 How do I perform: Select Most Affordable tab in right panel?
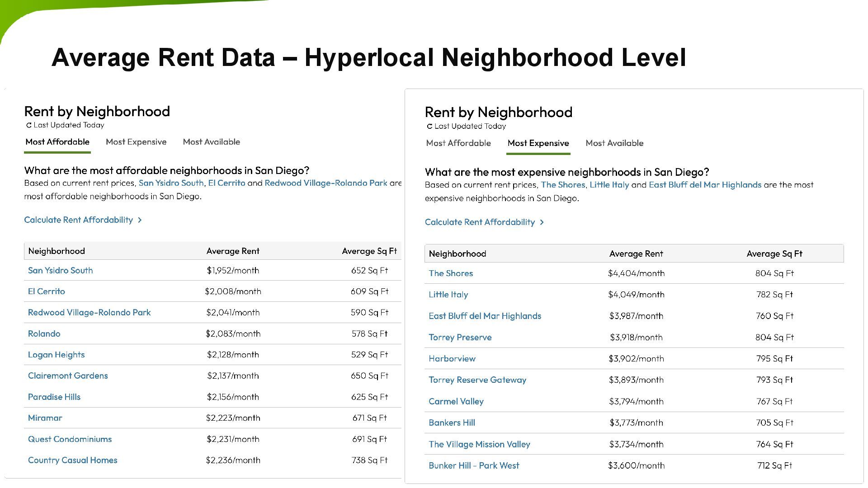pos(458,143)
